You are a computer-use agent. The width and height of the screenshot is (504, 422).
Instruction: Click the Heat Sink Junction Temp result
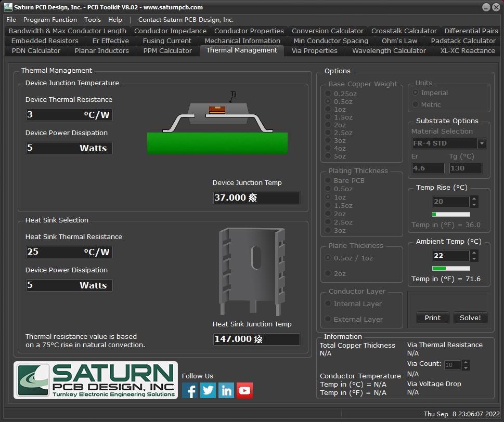[256, 339]
